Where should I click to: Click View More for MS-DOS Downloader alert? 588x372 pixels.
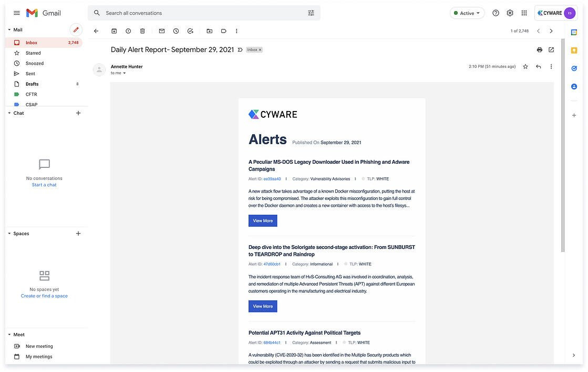(263, 221)
